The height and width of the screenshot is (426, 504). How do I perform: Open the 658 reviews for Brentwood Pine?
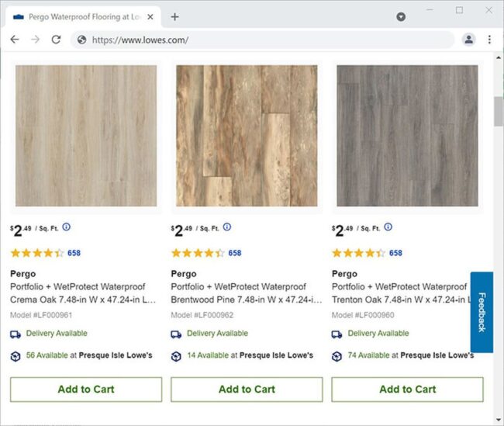click(235, 253)
